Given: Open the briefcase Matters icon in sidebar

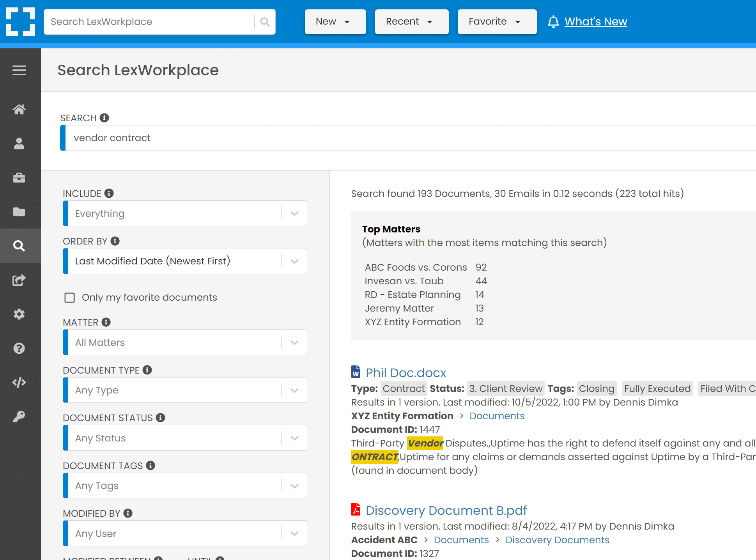Looking at the screenshot, I should click(19, 178).
